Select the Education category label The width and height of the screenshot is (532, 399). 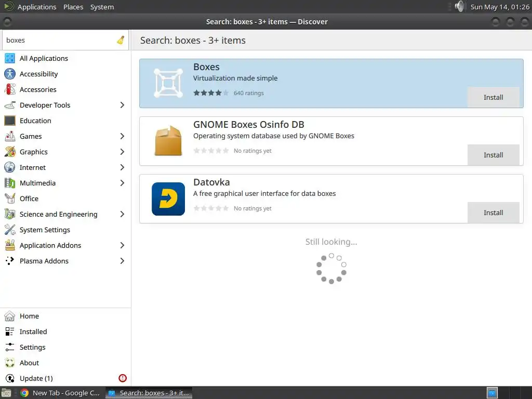click(x=35, y=121)
